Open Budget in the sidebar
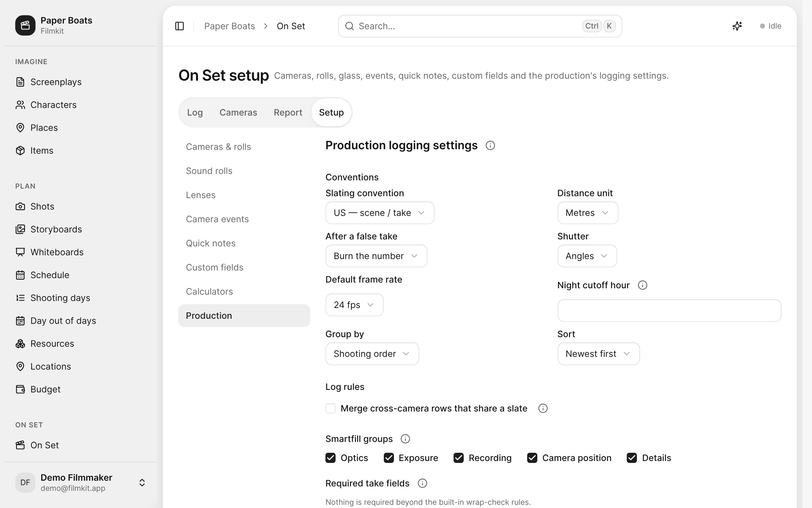The image size is (812, 508). 81,389
